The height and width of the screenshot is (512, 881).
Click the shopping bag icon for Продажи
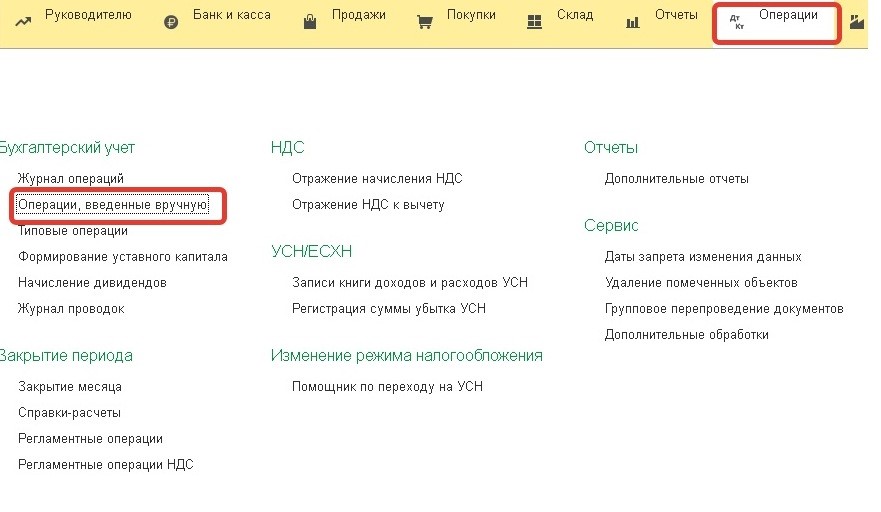tap(310, 22)
